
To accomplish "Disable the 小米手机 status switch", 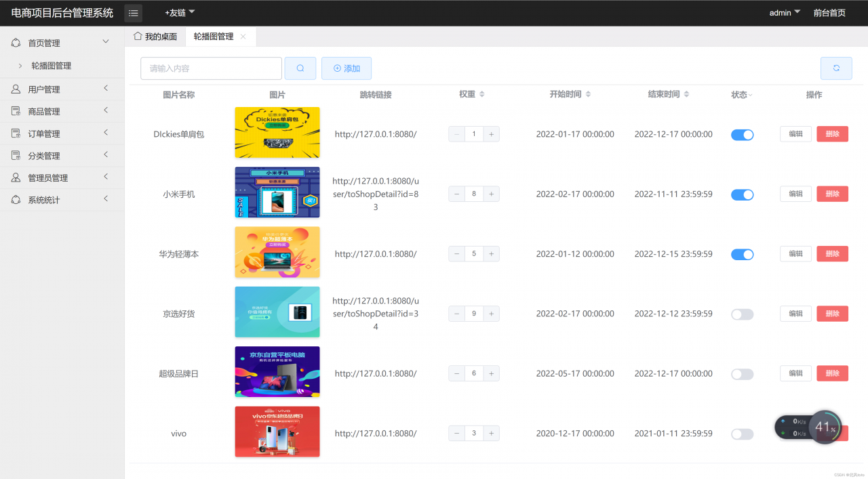I will tap(742, 194).
